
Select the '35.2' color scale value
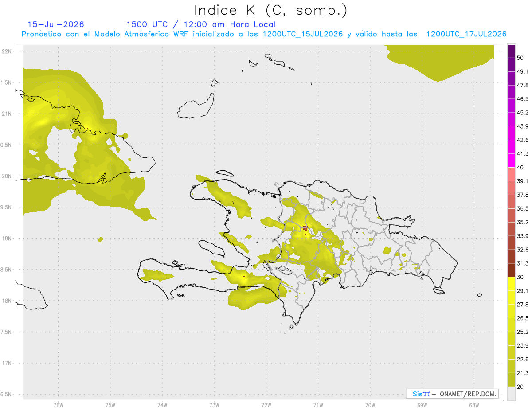point(523,222)
